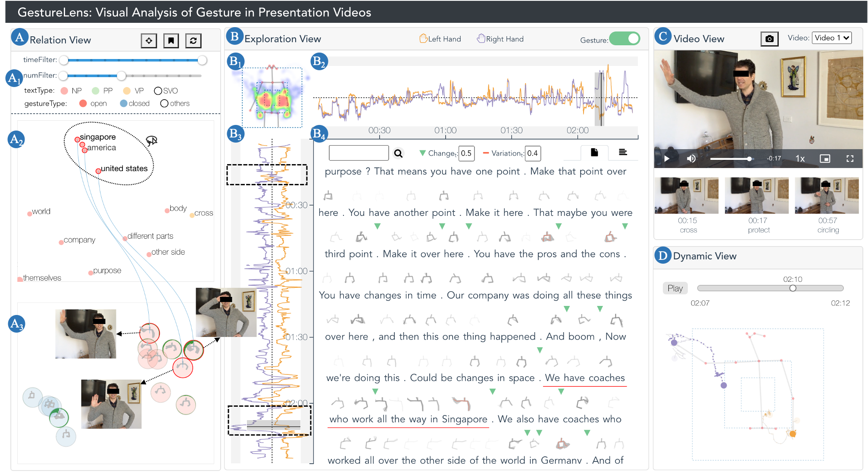The width and height of the screenshot is (868, 474).
Task: Toggle the Gesture switch off
Action: [x=625, y=39]
